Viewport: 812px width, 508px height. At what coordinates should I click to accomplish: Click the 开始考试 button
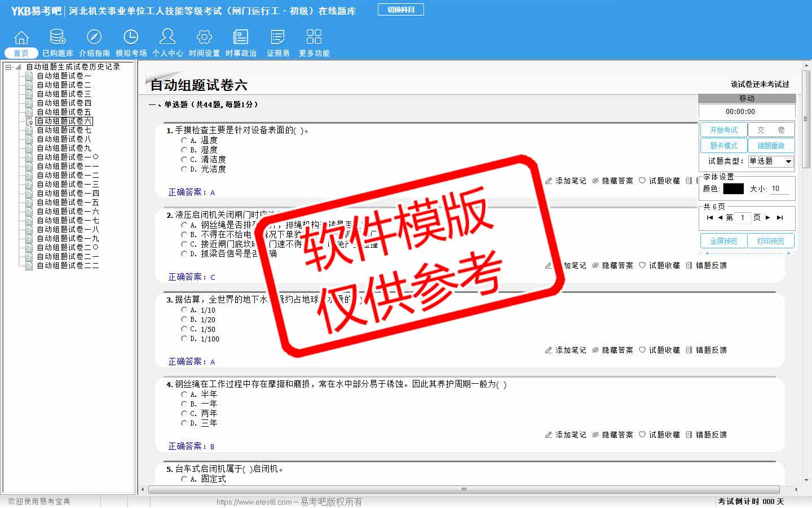tap(723, 130)
